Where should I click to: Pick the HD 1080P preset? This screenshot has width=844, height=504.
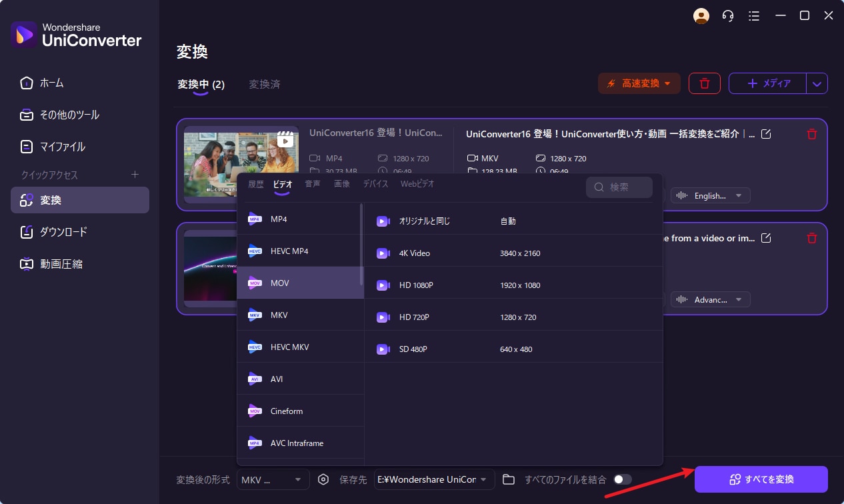coord(513,285)
